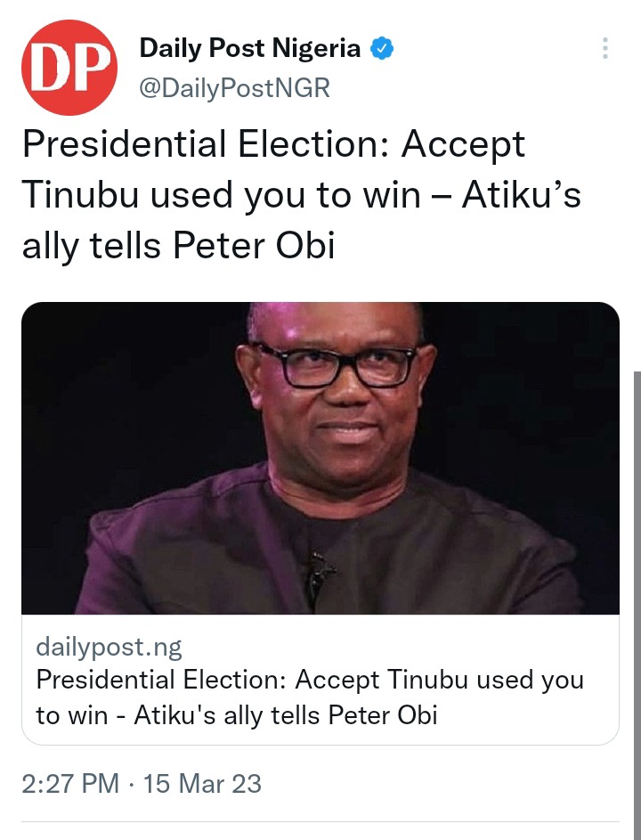Open card headline "Presidential Election: Accept Tinubu used you"

[x=310, y=681]
